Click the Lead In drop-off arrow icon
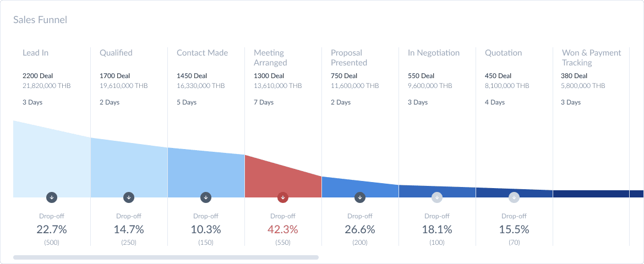The image size is (644, 264). click(x=52, y=197)
